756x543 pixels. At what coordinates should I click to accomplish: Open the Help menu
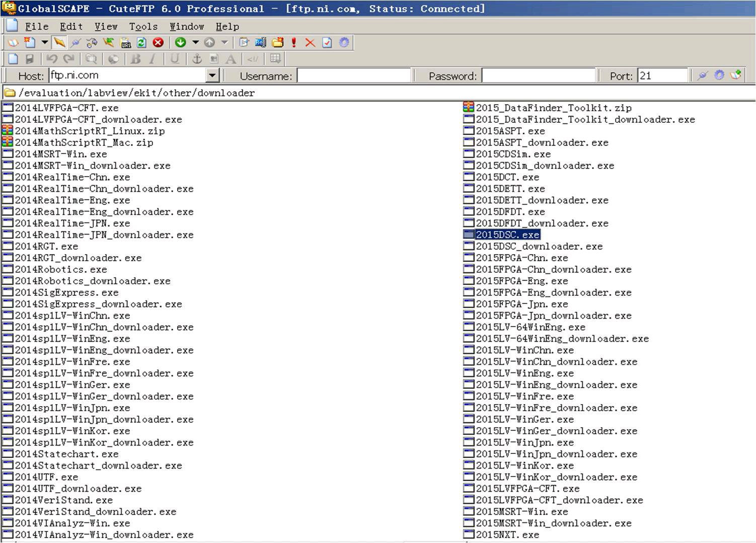[x=228, y=27]
